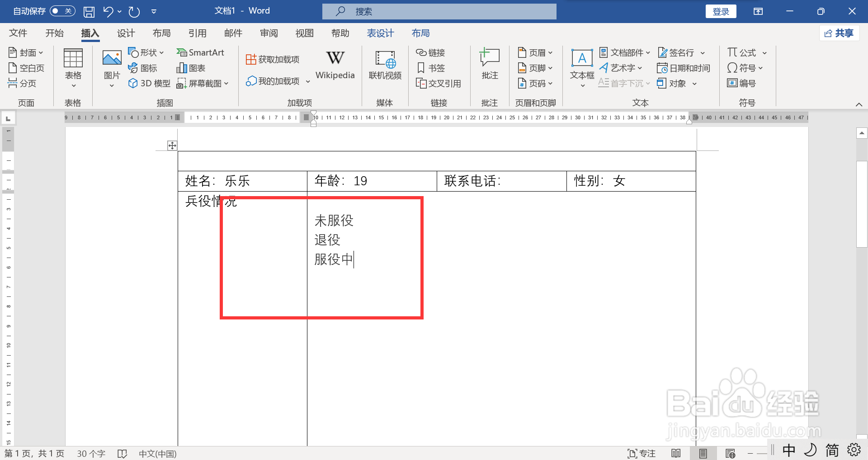Open the 表格 table insert menu
This screenshot has width=868, height=460.
coord(73,68)
